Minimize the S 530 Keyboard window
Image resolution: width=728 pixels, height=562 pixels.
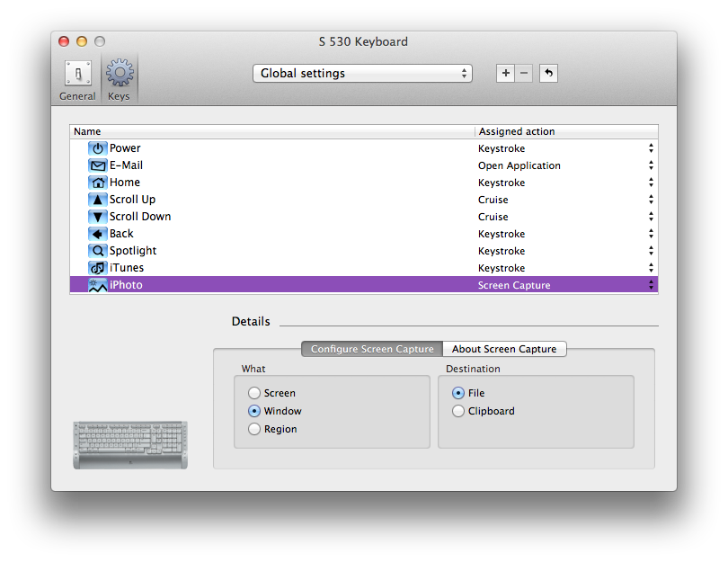tap(82, 41)
